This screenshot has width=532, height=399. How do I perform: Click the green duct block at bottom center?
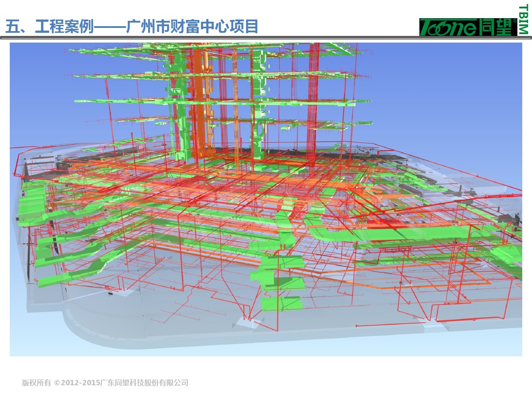[x=282, y=304]
